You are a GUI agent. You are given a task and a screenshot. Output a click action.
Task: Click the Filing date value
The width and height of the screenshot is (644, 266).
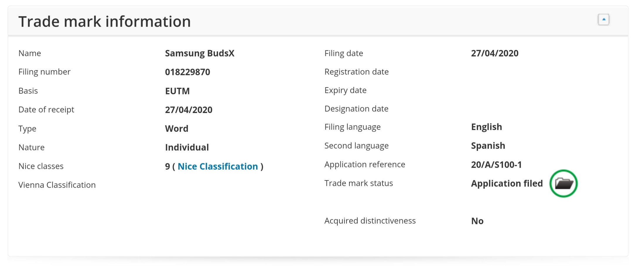click(495, 53)
